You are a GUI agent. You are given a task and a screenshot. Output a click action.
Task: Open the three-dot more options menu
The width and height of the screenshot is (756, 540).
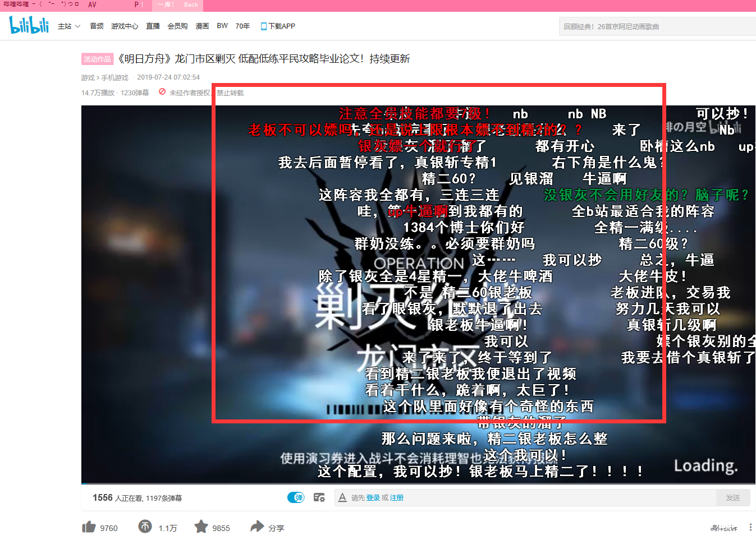pos(752,527)
